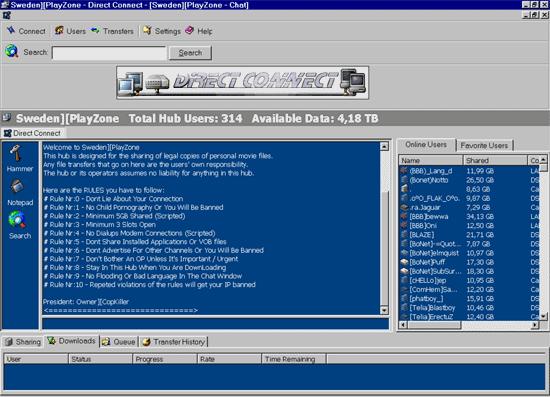550x397 pixels.
Task: Click the President: Owner ][CopKiller line
Action: tap(86, 302)
